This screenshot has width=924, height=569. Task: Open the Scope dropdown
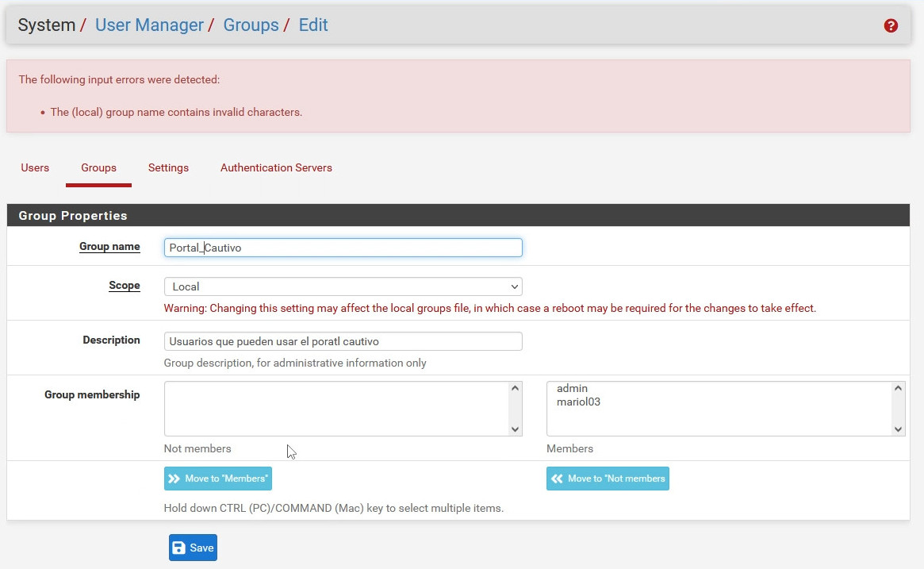[343, 286]
